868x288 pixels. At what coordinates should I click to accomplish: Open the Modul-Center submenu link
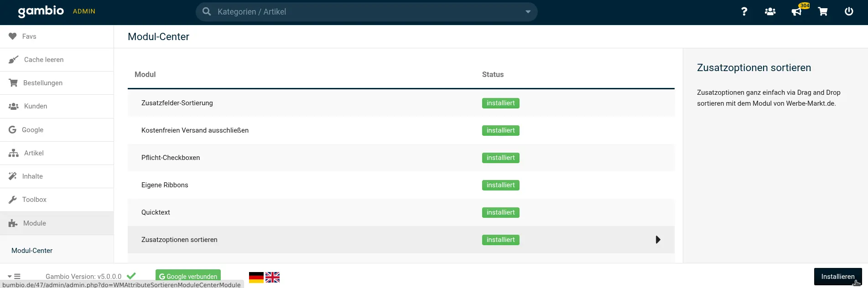click(x=32, y=251)
